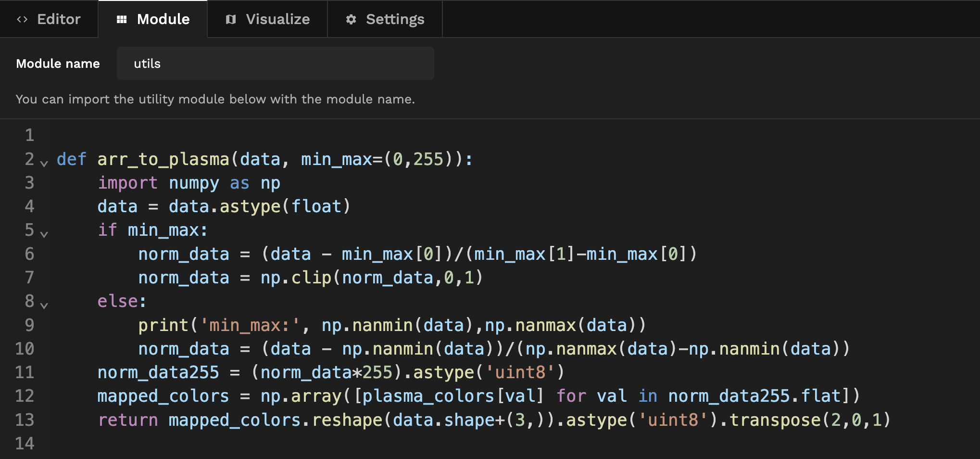Click the 'print' call on line 9

coord(163,325)
